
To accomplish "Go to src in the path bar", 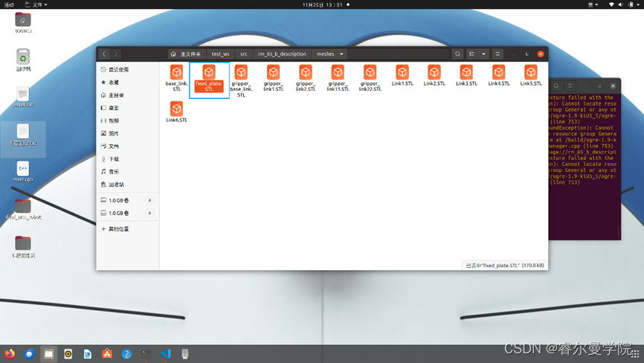I will 244,54.
